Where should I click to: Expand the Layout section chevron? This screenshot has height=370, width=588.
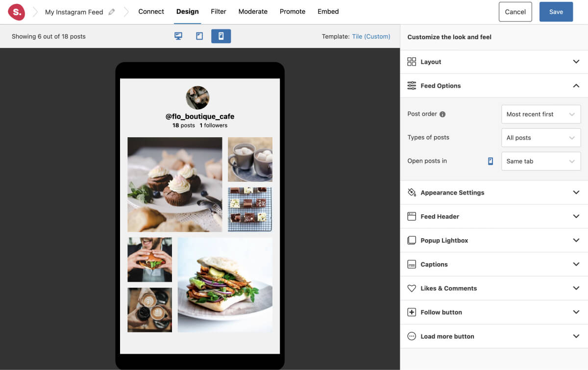click(576, 62)
